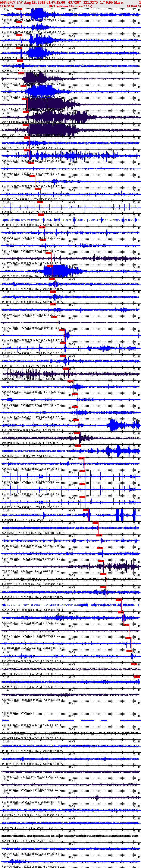141x868 pixels.
Task: Click the red pick marker on UW WPW trace
Action: pyautogui.click(x=118, y=599)
